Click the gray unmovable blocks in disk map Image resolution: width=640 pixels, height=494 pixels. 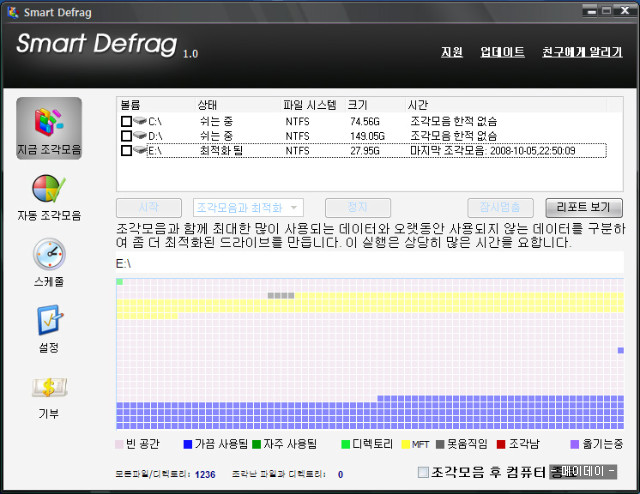pyautogui.click(x=281, y=296)
